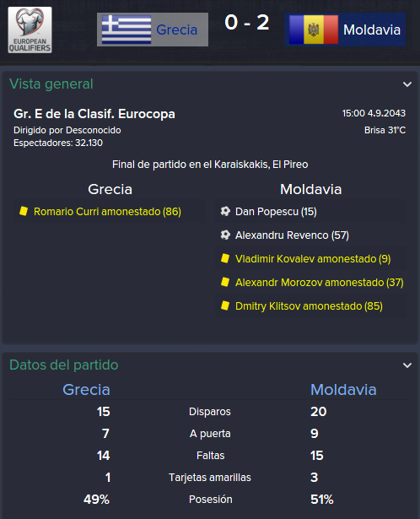The image size is (420, 519).
Task: Click the Moldova flag icon
Action: click(x=314, y=30)
